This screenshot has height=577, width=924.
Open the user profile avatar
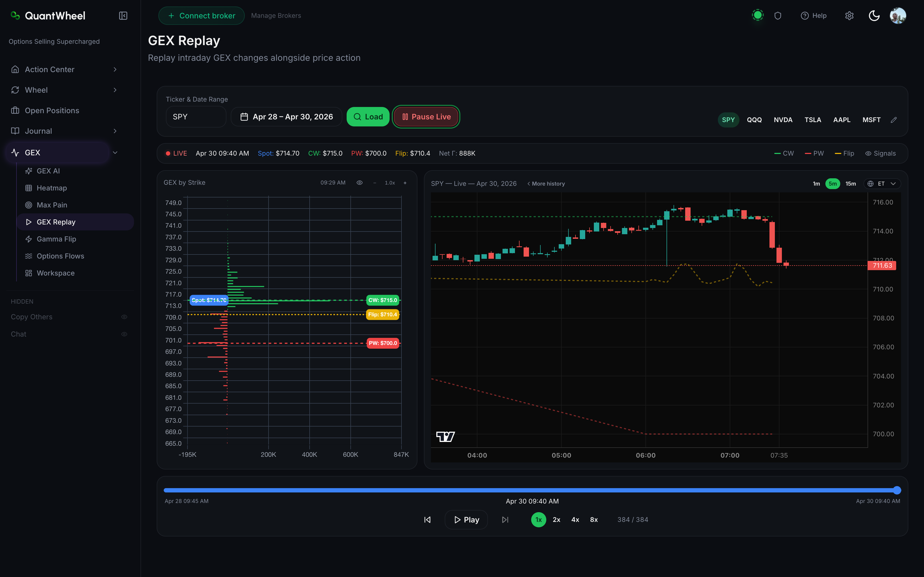898,16
